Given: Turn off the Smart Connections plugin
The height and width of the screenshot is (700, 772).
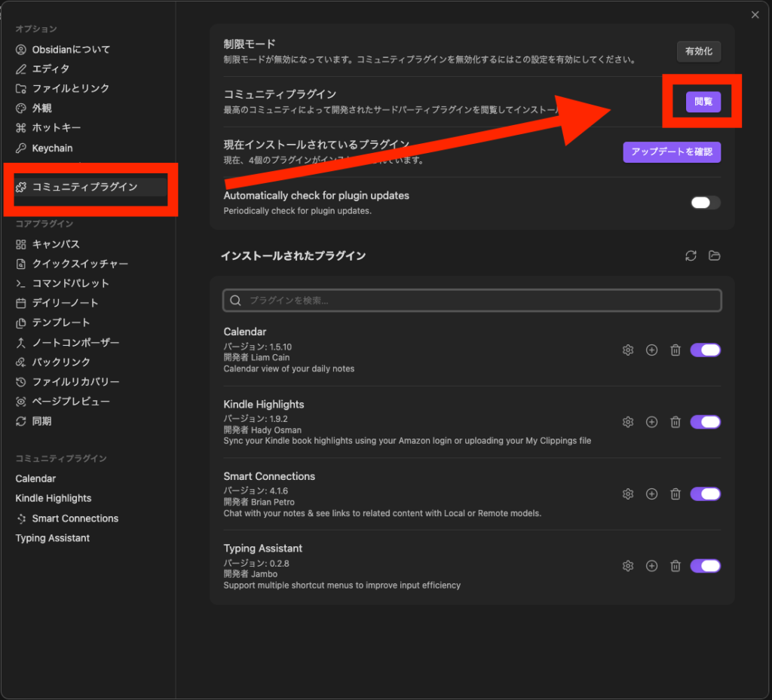Looking at the screenshot, I should (x=706, y=494).
